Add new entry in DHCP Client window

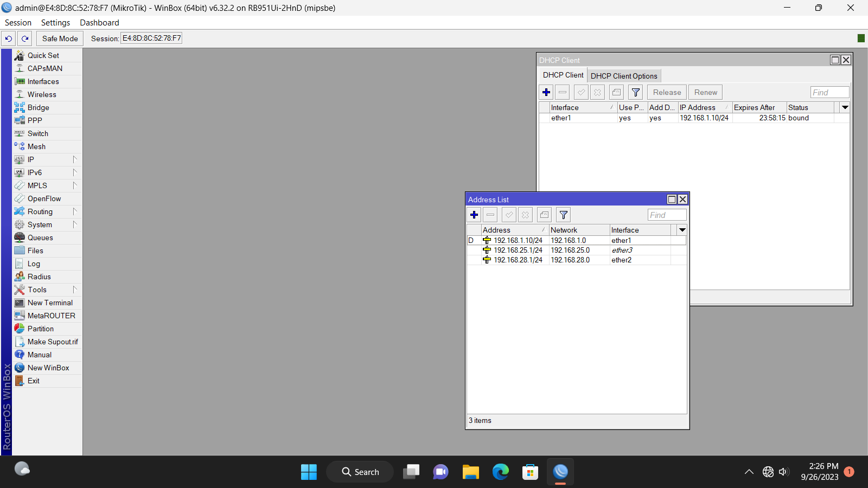coord(546,92)
